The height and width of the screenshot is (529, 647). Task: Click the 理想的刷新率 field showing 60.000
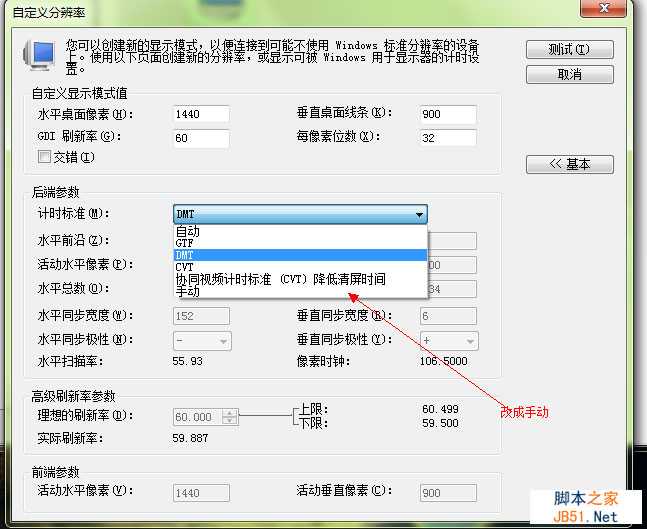198,417
